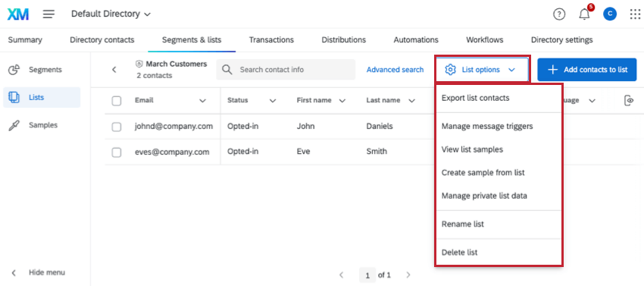Open Segments in the sidebar
Image resolution: width=644 pixels, height=286 pixels.
tap(45, 70)
